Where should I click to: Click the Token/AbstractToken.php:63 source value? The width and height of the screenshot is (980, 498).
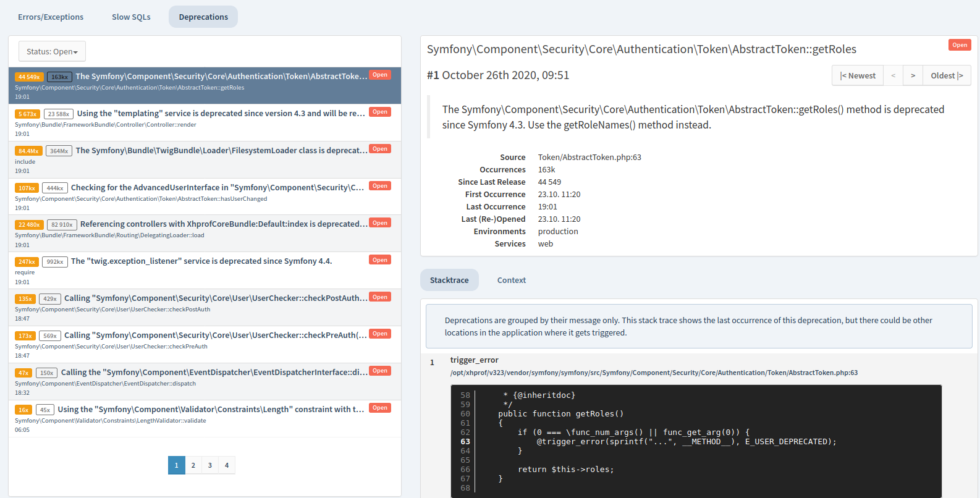point(589,158)
